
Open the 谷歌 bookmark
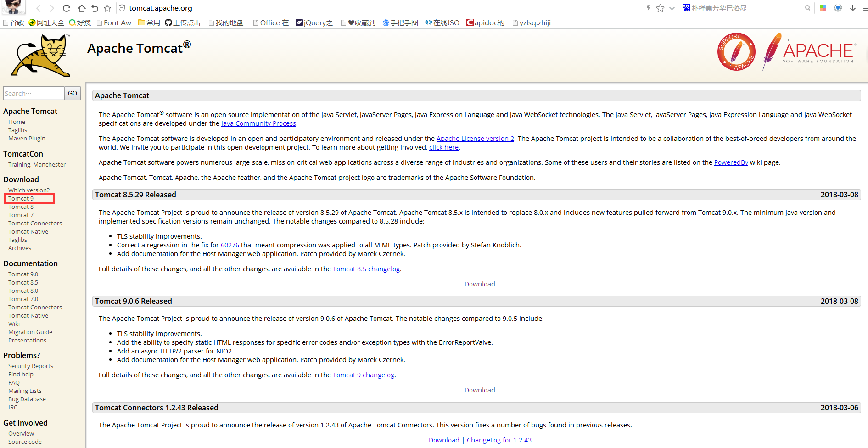(13, 22)
